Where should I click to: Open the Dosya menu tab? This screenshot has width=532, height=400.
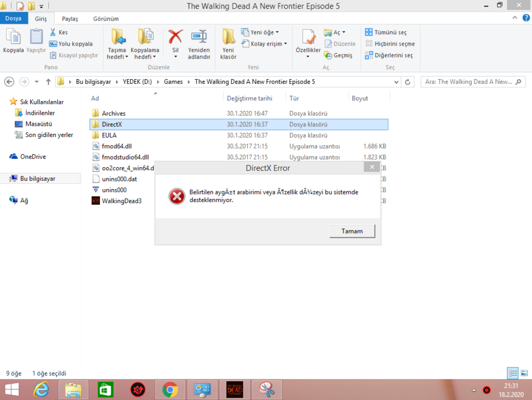click(x=14, y=18)
